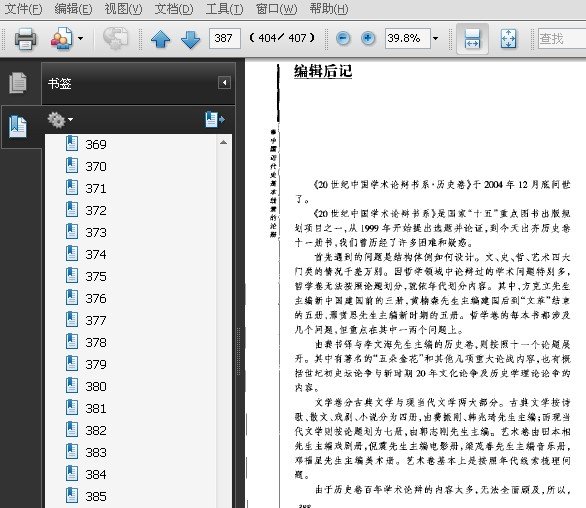The width and height of the screenshot is (586, 508).
Task: Open the 文件(F) menu
Action: point(23,8)
